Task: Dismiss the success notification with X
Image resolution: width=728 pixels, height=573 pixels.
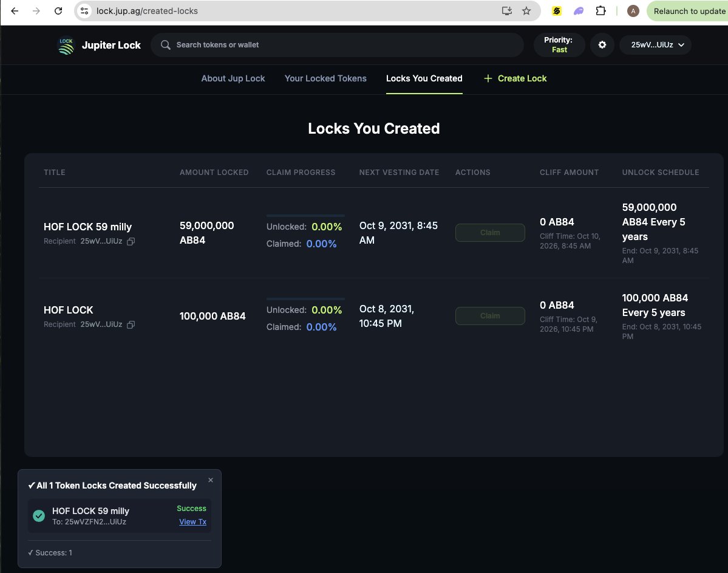Action: click(x=211, y=480)
